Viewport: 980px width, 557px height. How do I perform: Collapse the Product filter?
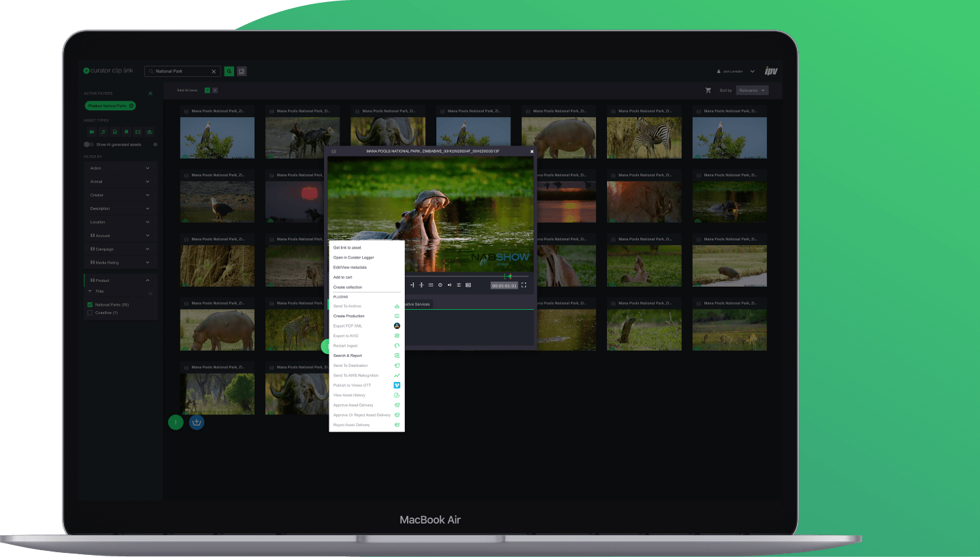click(120, 281)
